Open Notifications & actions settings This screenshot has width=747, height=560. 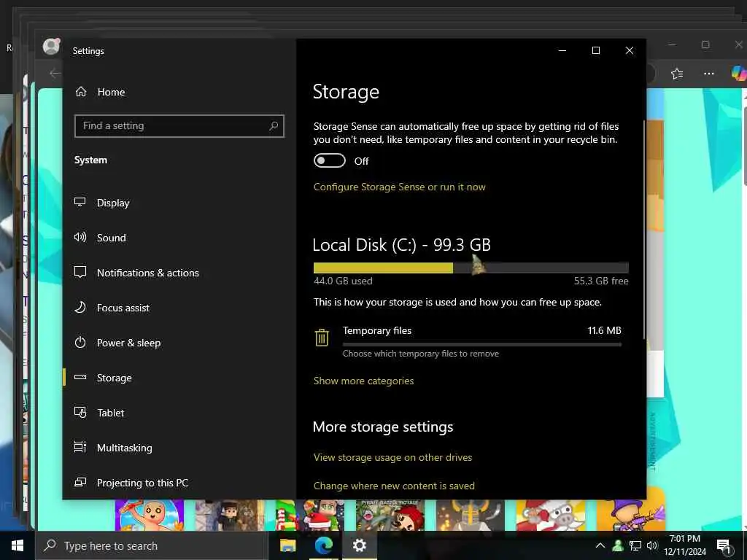click(147, 273)
